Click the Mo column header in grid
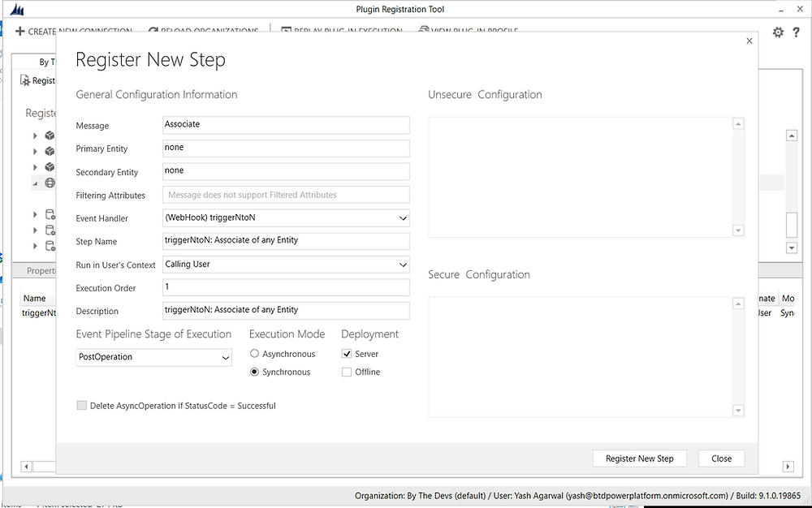Viewport: 812px width, 508px height. [x=788, y=299]
